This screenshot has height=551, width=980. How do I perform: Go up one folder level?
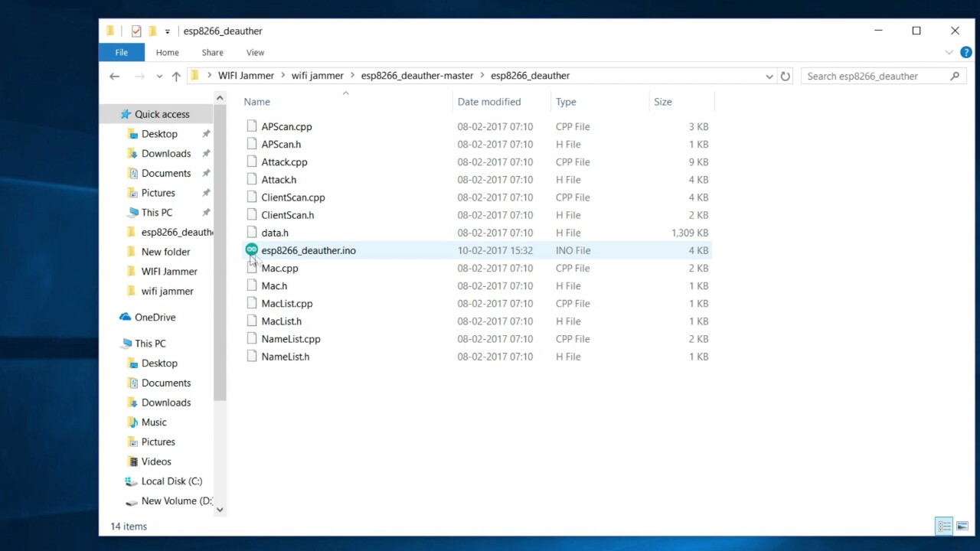tap(176, 76)
